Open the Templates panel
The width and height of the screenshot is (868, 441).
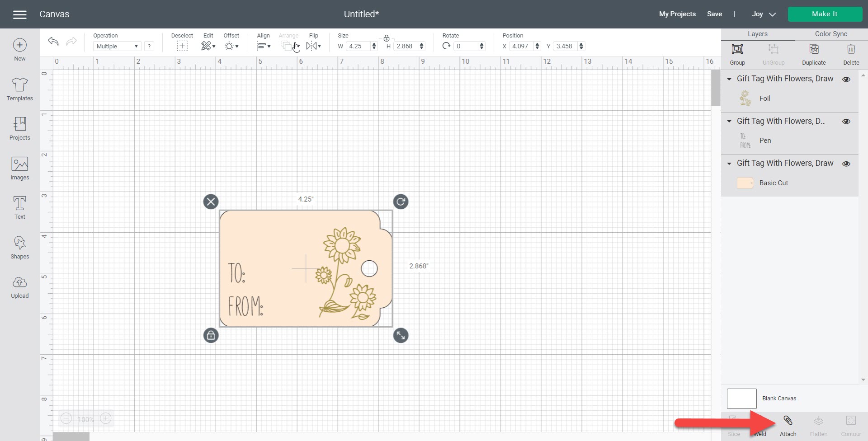pyautogui.click(x=19, y=89)
